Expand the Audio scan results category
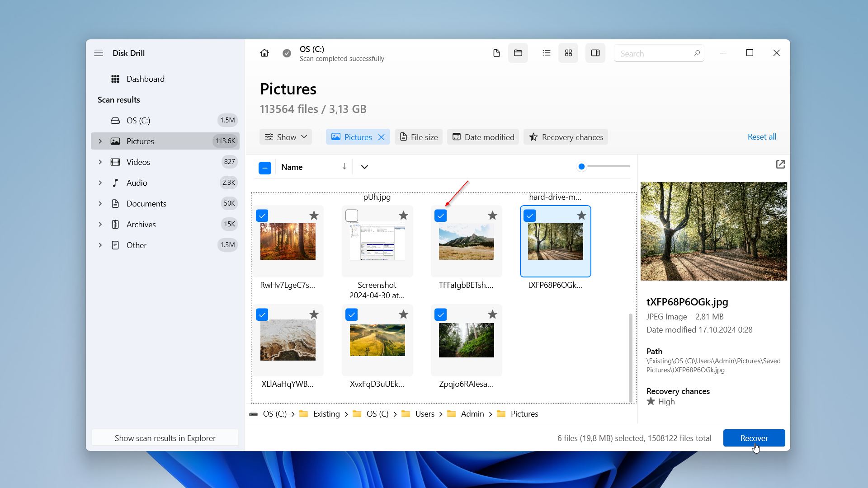The width and height of the screenshot is (868, 488). click(101, 183)
